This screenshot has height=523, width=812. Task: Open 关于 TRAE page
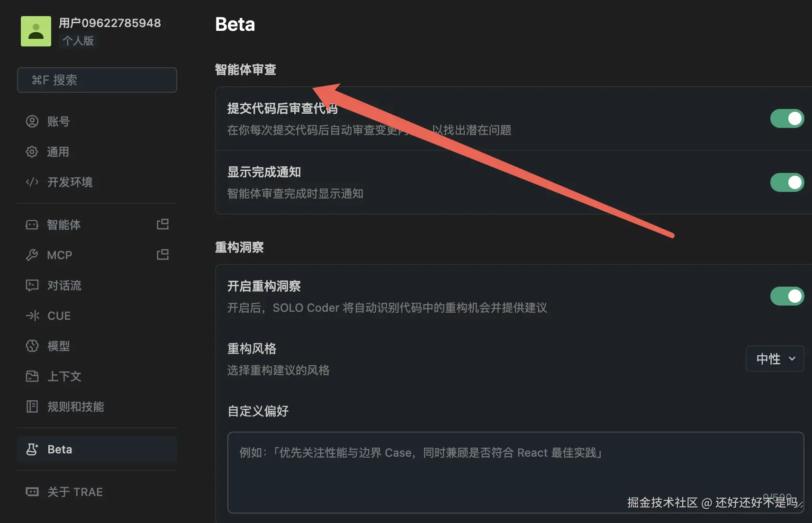[75, 492]
